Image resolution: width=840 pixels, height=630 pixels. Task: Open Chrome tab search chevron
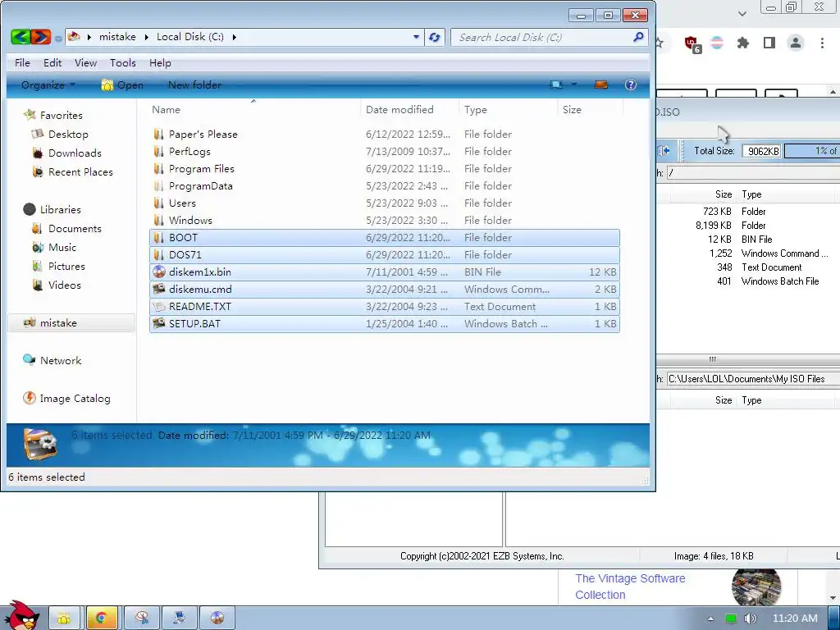(742, 14)
